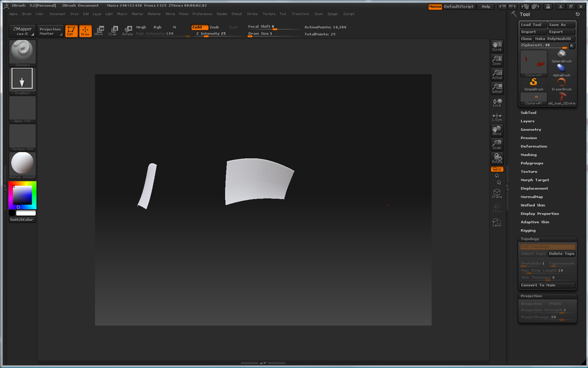This screenshot has width=588, height=368.
Task: Expand the Adaptive Skin subpalette
Action: coord(535,222)
